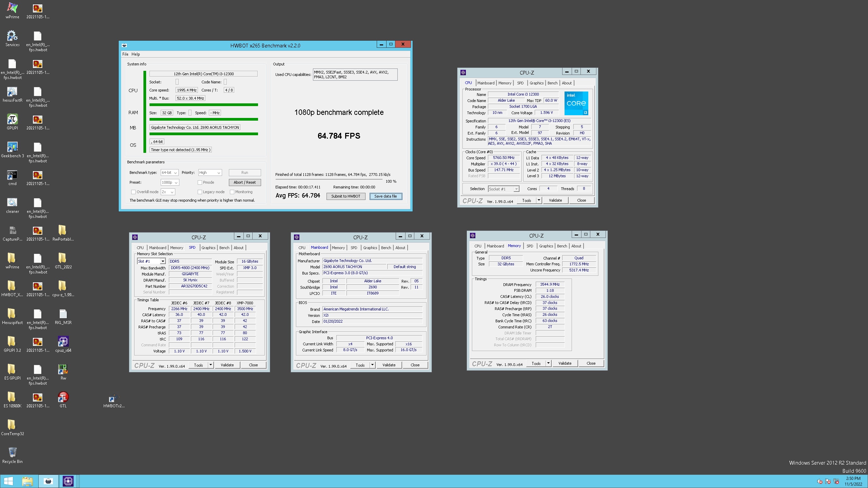
Task: Click Close in Mainboard CPU-Z window
Action: 415,365
